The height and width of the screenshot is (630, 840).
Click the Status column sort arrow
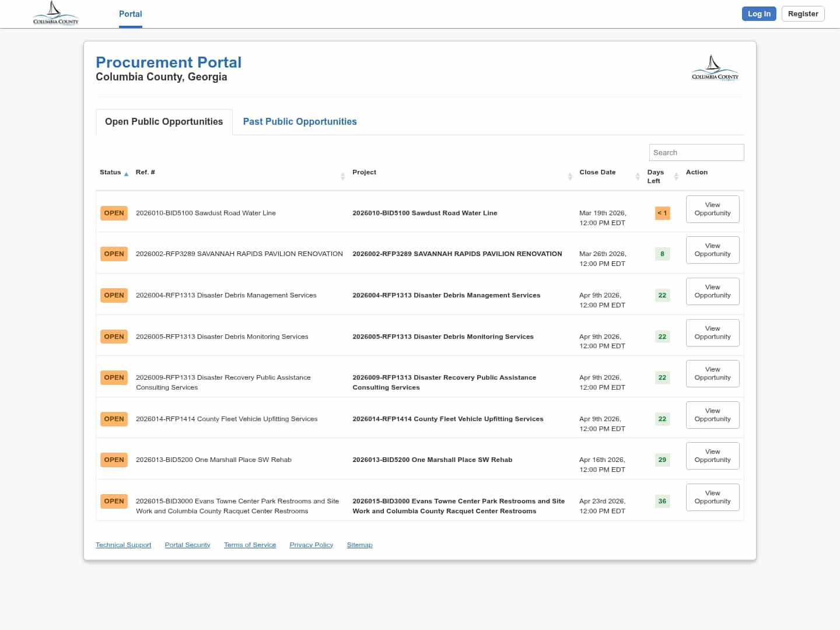click(126, 174)
